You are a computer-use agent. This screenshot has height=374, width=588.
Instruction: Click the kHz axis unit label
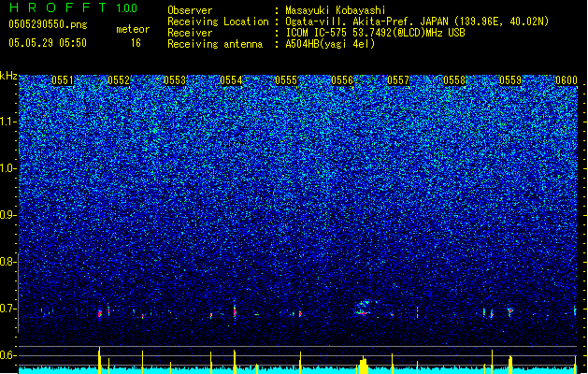tap(8, 76)
